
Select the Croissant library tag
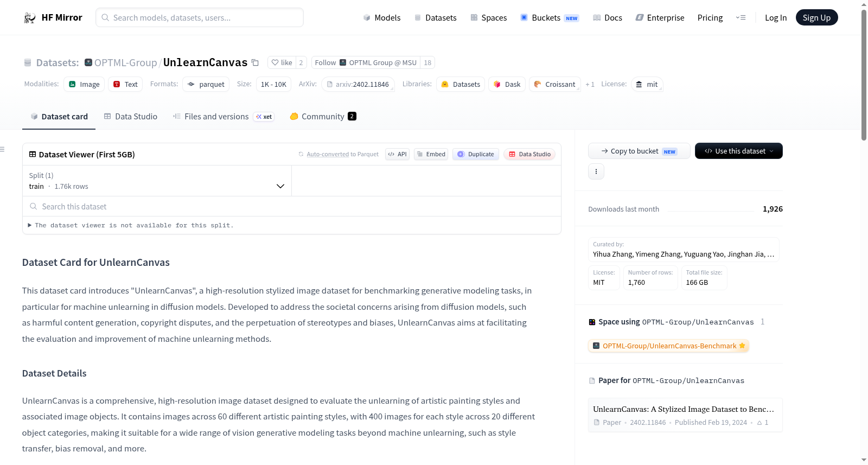click(554, 84)
